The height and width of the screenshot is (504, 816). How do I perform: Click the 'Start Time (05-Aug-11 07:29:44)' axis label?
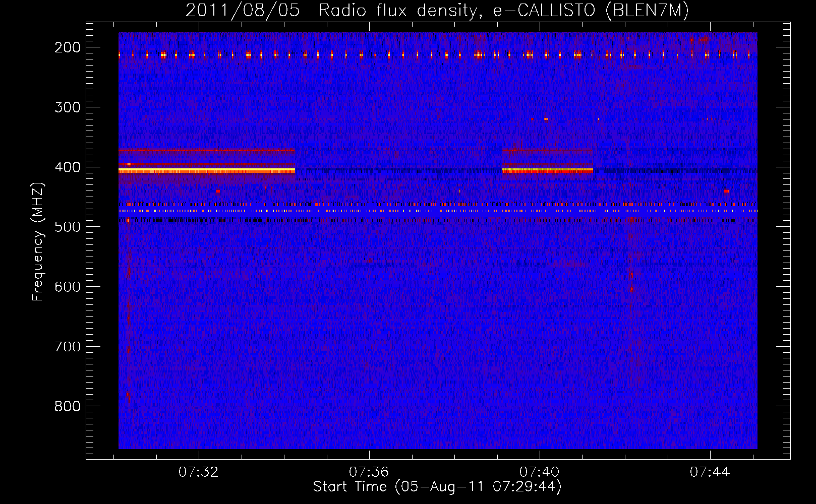point(437,487)
